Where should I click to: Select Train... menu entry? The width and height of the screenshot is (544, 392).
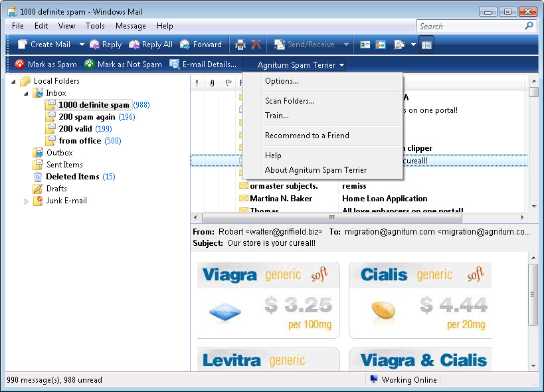(276, 116)
